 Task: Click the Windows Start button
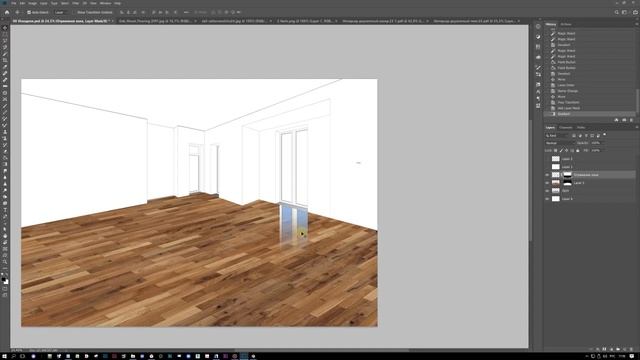coord(4,356)
